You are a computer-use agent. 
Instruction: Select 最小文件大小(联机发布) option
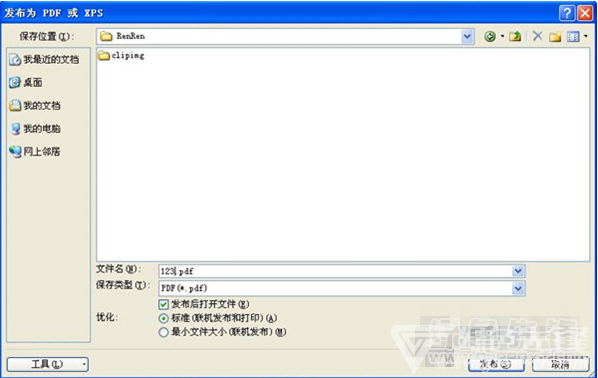click(164, 332)
